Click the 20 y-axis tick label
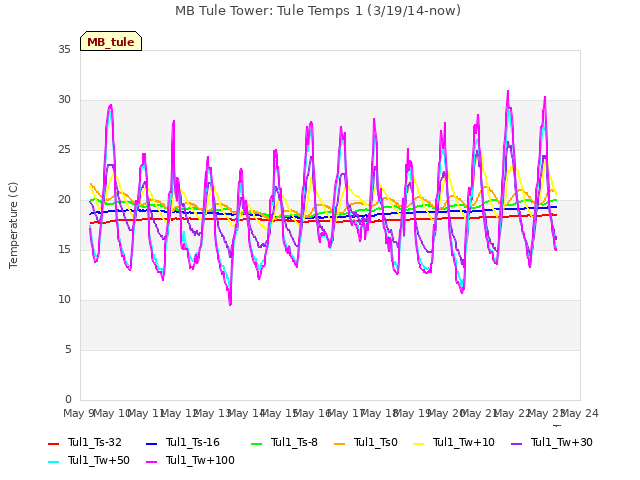This screenshot has height=480, width=640. coord(64,200)
